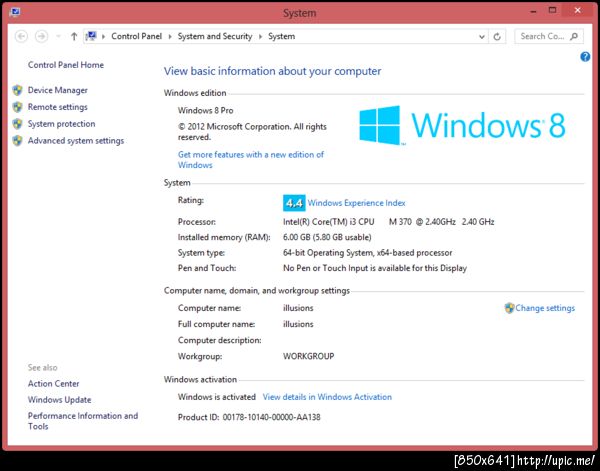Expand chevron before Control Panel breadcrumb
Image resolution: width=600 pixels, height=471 pixels.
click(103, 37)
